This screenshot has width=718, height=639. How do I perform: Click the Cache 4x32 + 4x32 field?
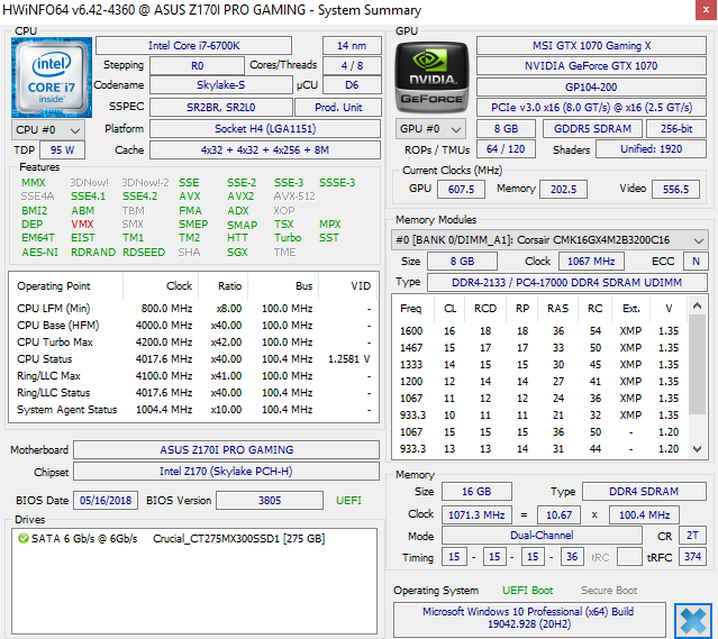click(265, 150)
